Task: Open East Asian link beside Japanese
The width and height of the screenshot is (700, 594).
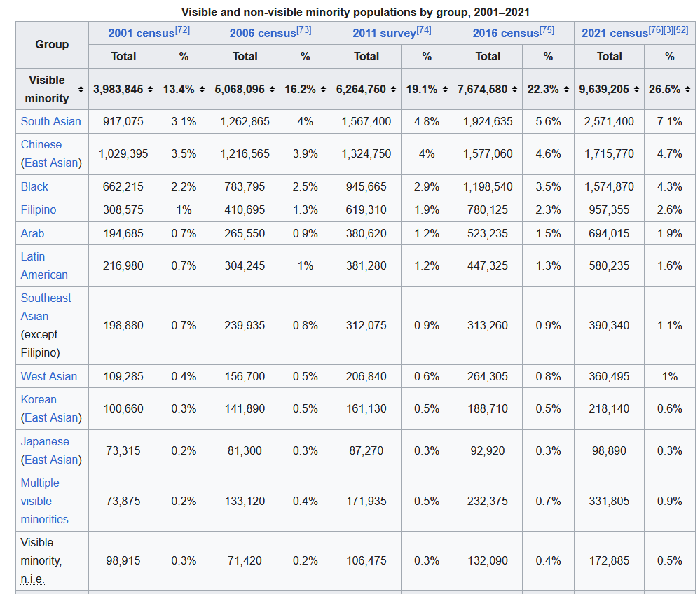Action: 51,460
